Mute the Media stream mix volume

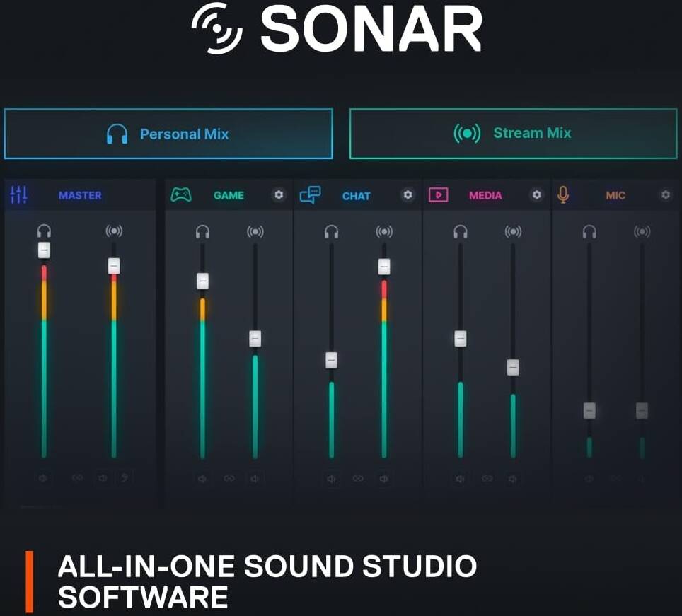tap(513, 479)
